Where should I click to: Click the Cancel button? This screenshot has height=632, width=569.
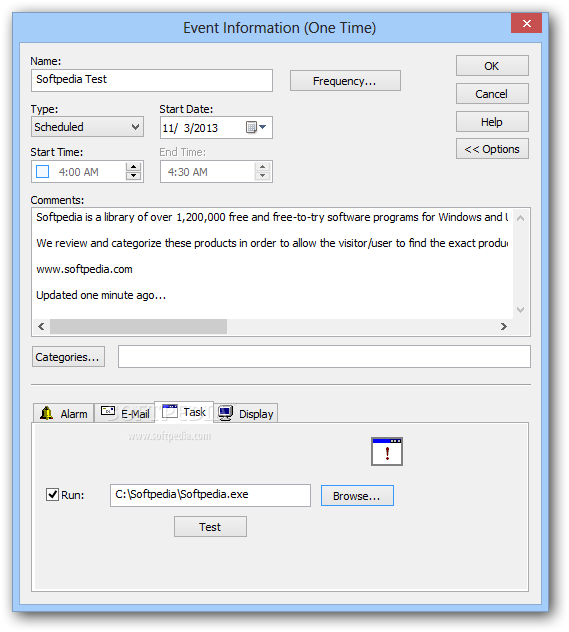(492, 94)
